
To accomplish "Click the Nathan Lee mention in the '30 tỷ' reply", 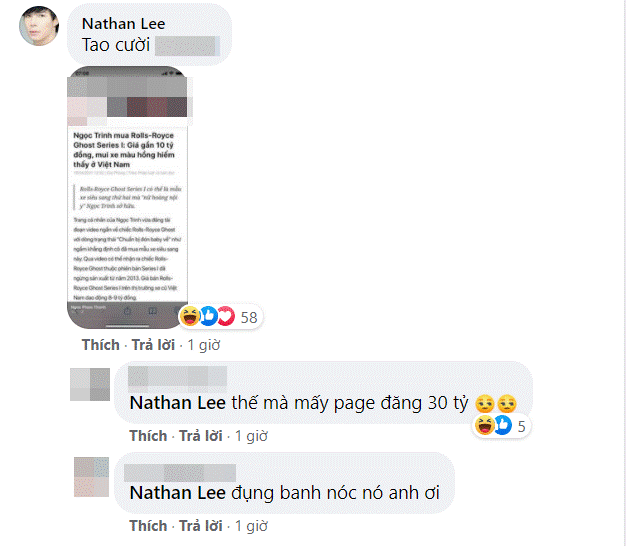I will [x=178, y=403].
